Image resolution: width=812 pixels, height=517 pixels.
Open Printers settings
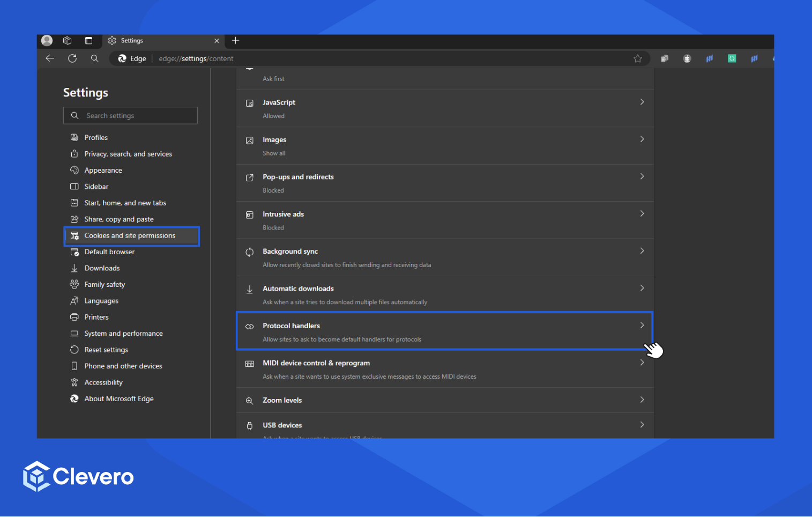pyautogui.click(x=96, y=317)
